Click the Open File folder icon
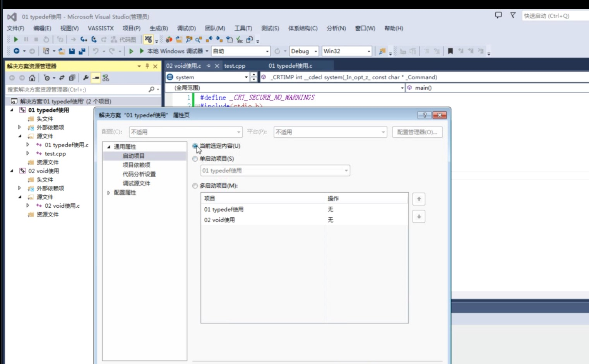The image size is (589, 364). click(62, 51)
